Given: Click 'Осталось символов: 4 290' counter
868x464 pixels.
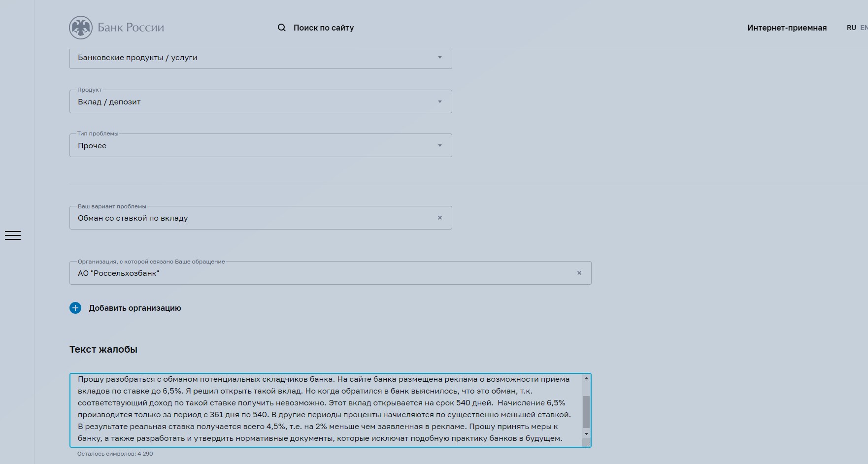Looking at the screenshot, I should [x=115, y=454].
